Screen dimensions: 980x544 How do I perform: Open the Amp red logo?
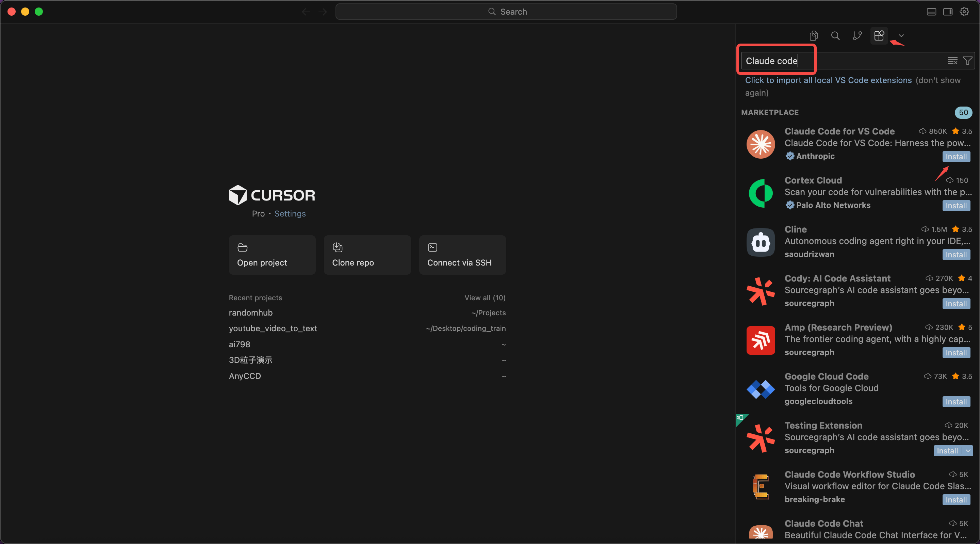(x=761, y=340)
